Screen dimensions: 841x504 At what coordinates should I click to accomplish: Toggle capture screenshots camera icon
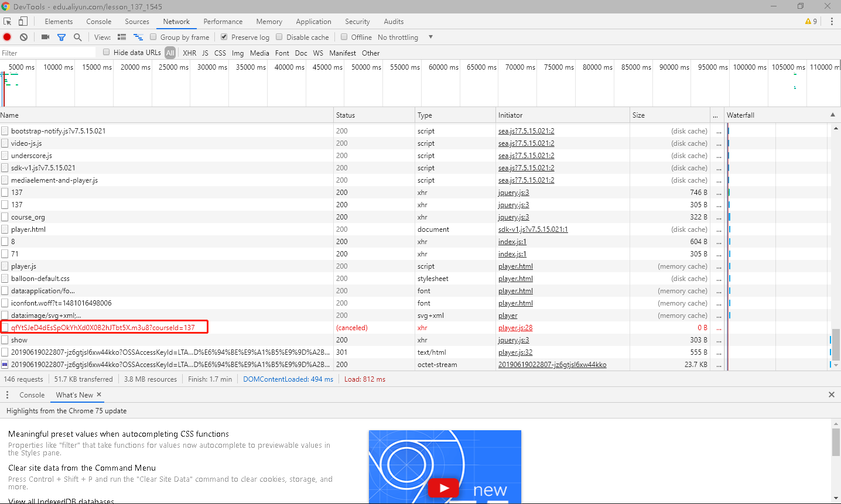(x=45, y=37)
